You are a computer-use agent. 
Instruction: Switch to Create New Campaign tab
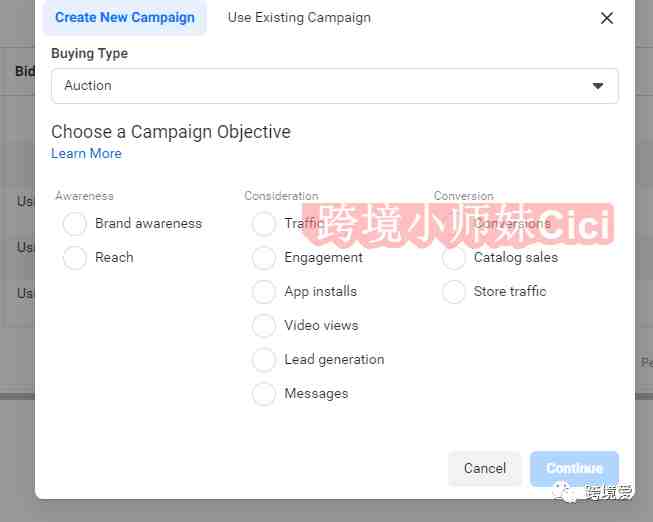point(125,17)
